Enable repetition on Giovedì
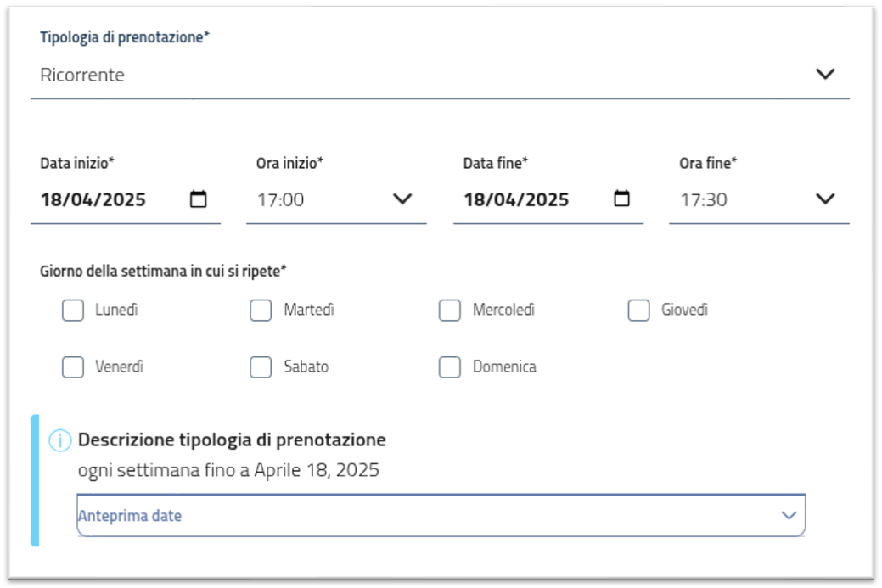Image resolution: width=882 pixels, height=588 pixels. (x=637, y=311)
